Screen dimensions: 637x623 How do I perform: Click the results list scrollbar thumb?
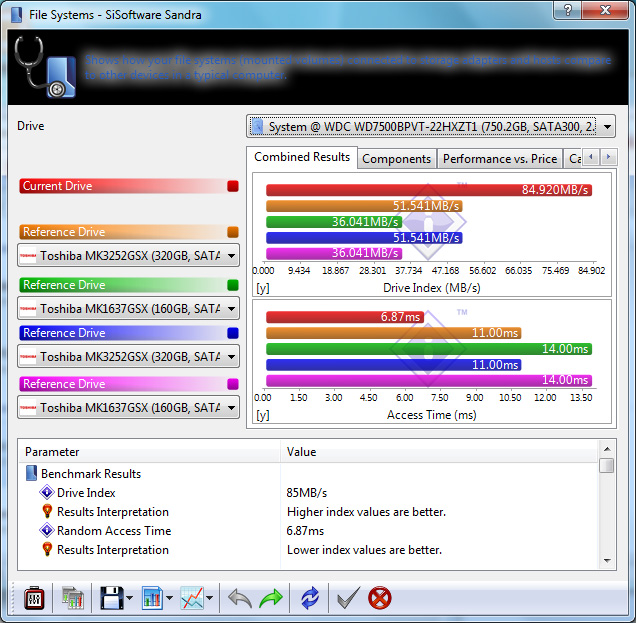tap(607, 465)
